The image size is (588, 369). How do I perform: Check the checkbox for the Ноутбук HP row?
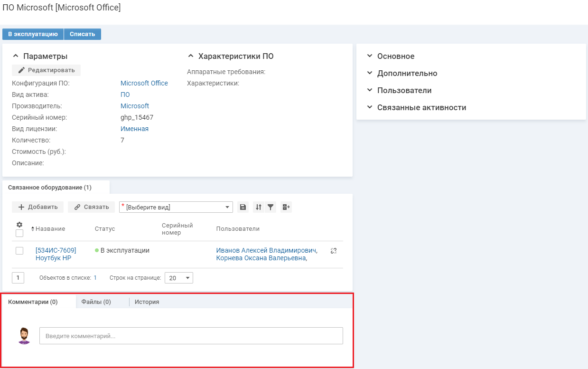pos(19,251)
